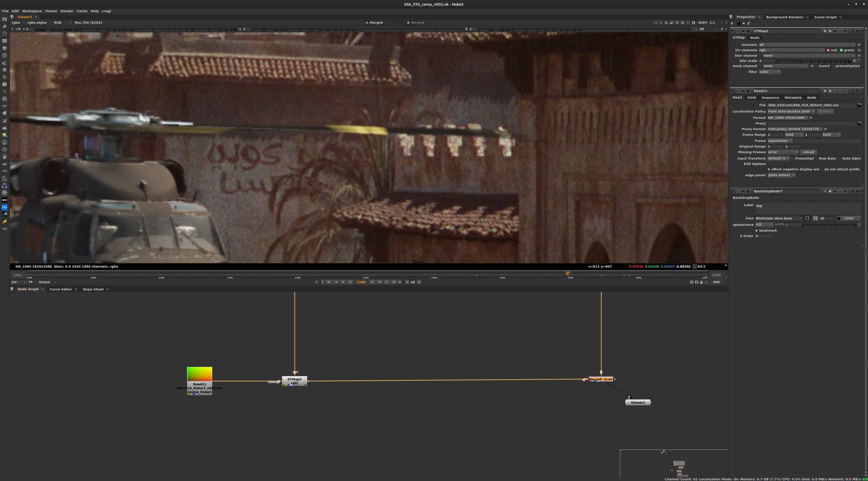This screenshot has height=481, width=868.
Task: Open the Missing Frames error dropdown
Action: click(x=783, y=152)
